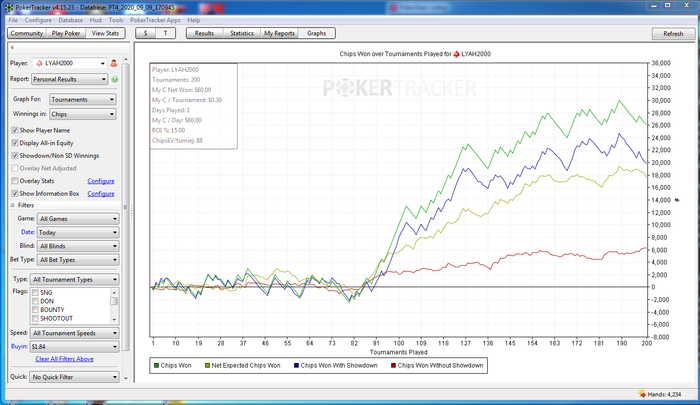Open the Results tab

(x=204, y=33)
